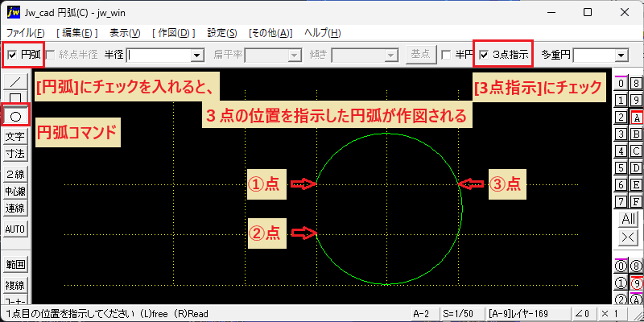Select the 文字 text tool
This screenshot has height=322, width=644.
(x=15, y=136)
